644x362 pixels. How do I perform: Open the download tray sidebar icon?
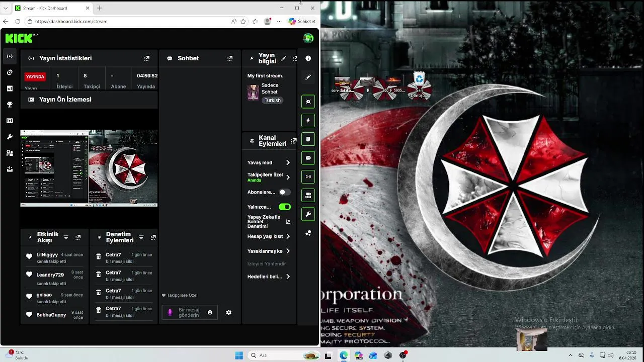pos(10,169)
